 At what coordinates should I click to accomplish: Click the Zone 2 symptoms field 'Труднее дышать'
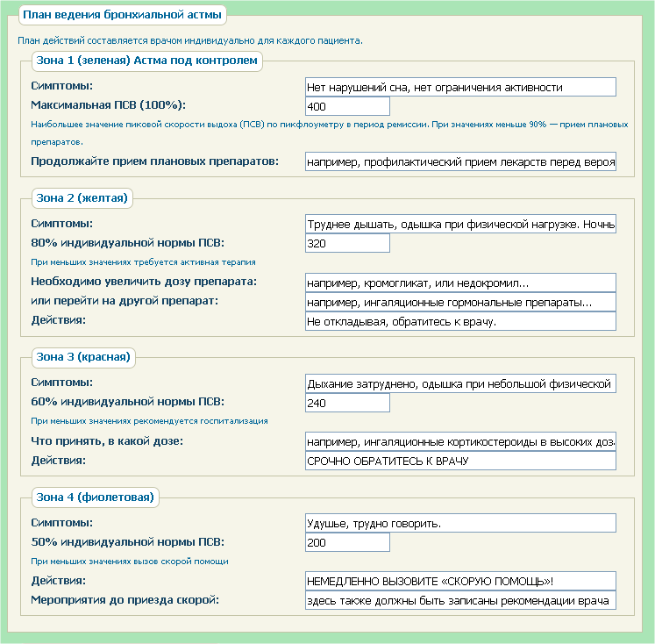[460, 224]
